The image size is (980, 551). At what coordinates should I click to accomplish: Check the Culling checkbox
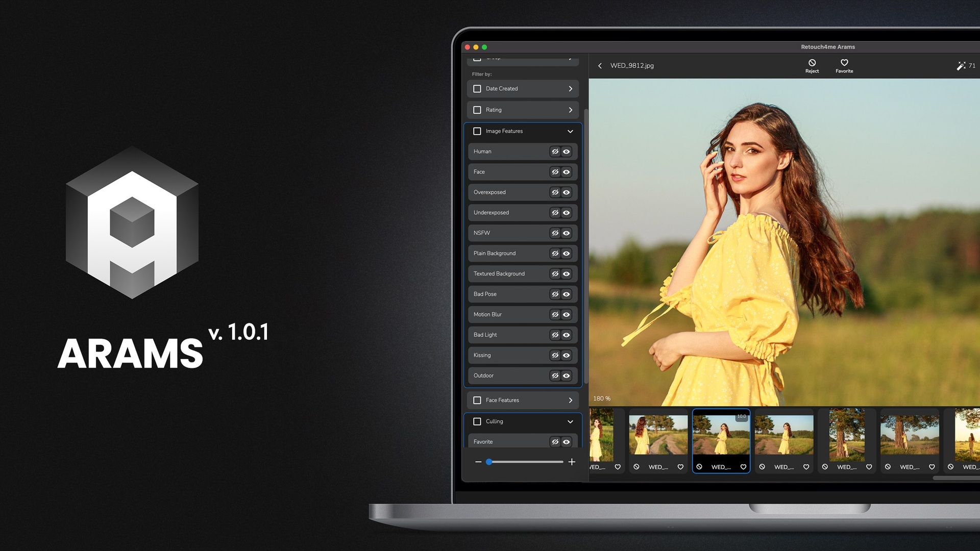tap(477, 421)
